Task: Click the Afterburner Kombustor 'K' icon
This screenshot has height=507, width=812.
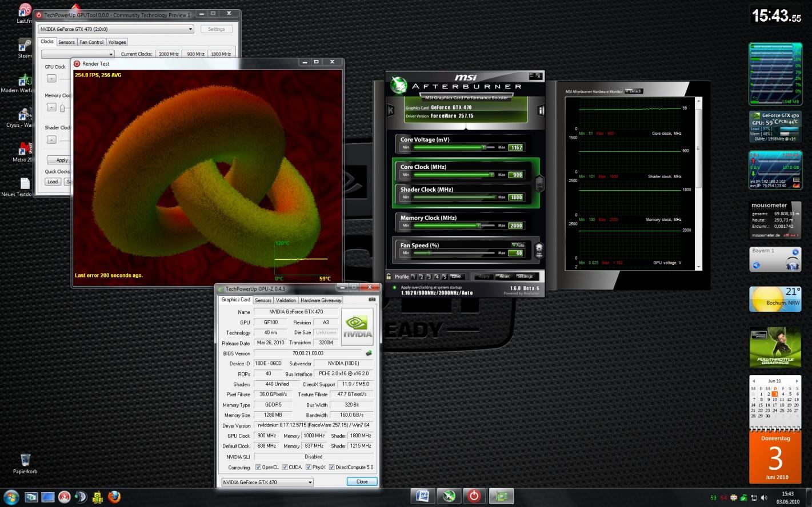Action: pyautogui.click(x=391, y=110)
